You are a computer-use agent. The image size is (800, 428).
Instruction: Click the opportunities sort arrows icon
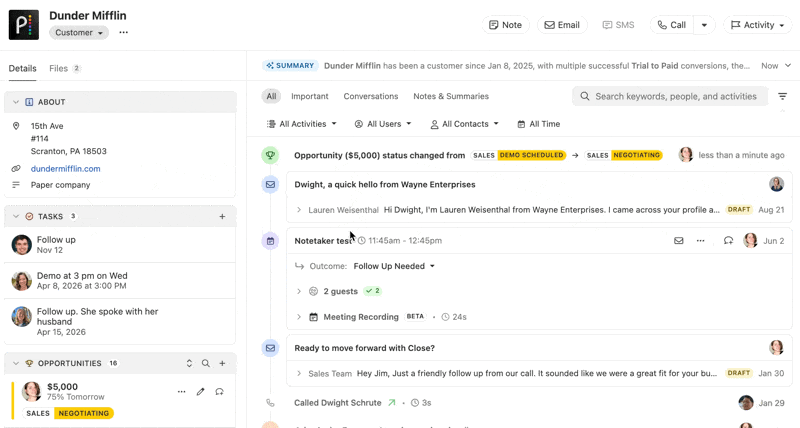[x=189, y=363]
